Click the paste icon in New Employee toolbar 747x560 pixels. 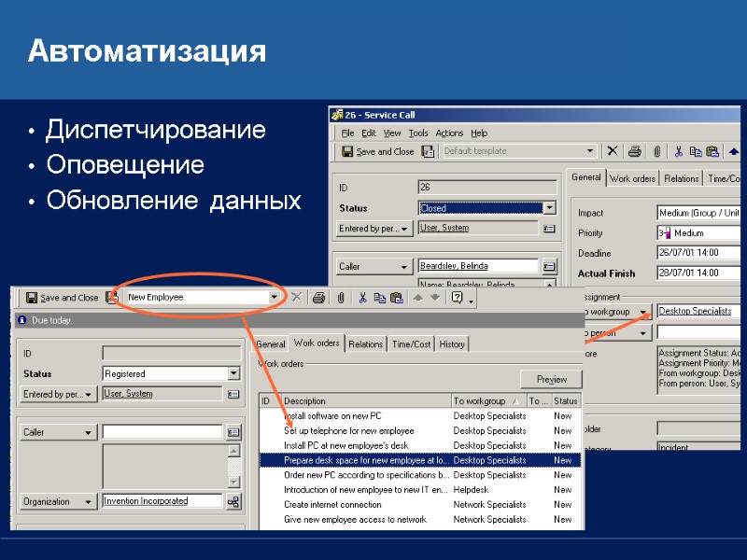396,298
